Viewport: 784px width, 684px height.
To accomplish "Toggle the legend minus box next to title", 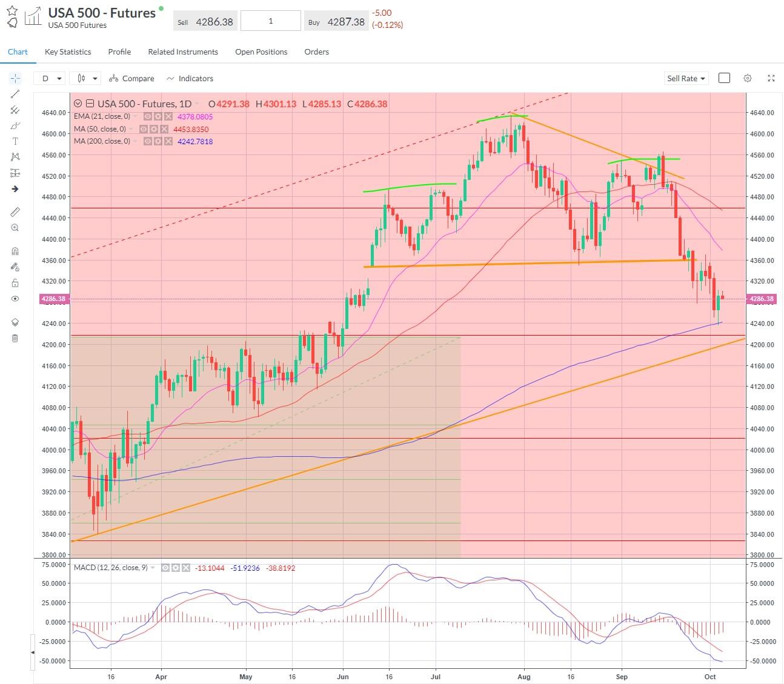I will (90, 104).
